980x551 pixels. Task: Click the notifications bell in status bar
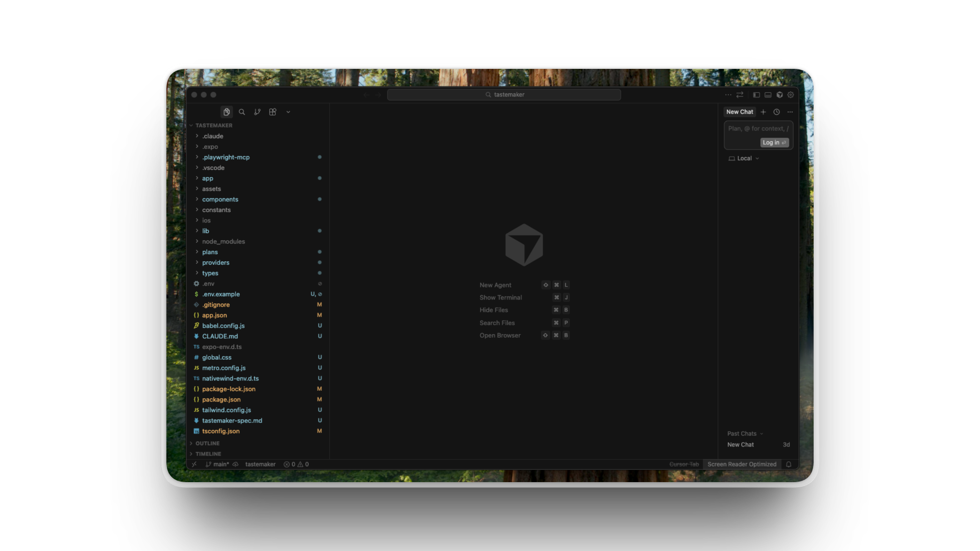[789, 464]
